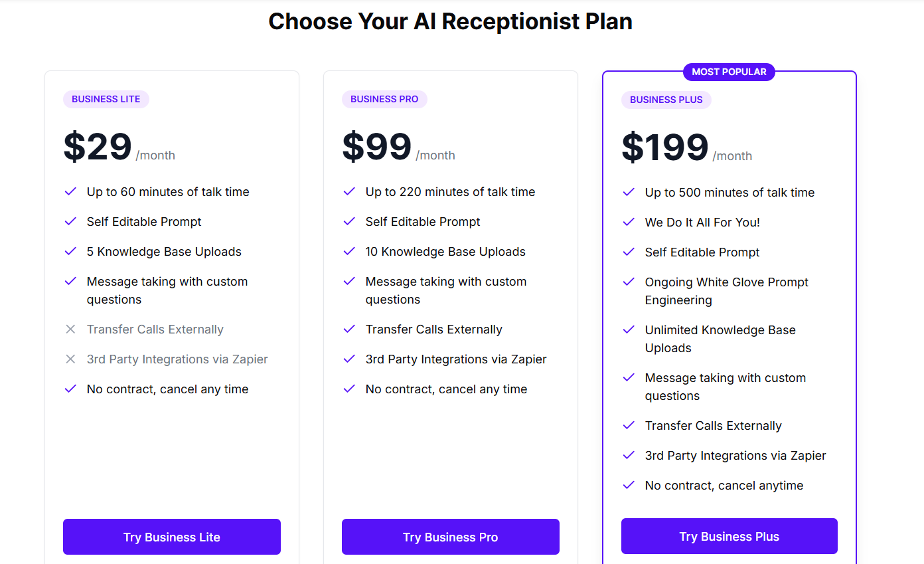924x564 pixels.
Task: Click the MOST POPULAR badge
Action: coord(729,72)
